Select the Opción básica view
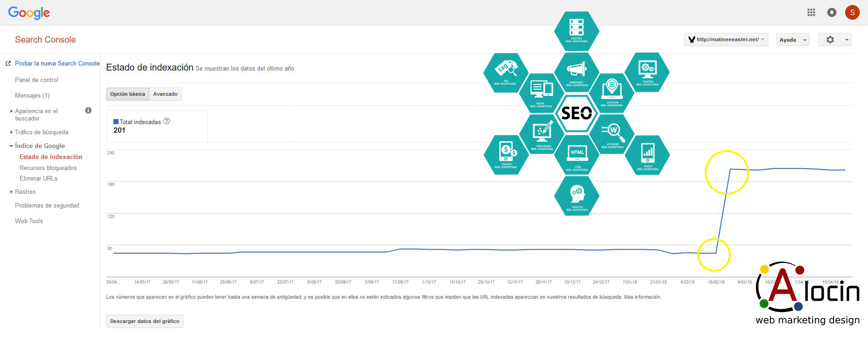The width and height of the screenshot is (868, 339). point(128,94)
